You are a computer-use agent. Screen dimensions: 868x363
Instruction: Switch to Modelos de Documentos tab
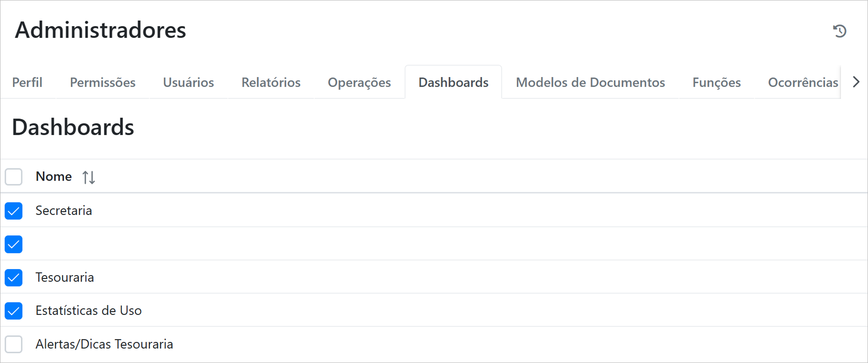(590, 82)
